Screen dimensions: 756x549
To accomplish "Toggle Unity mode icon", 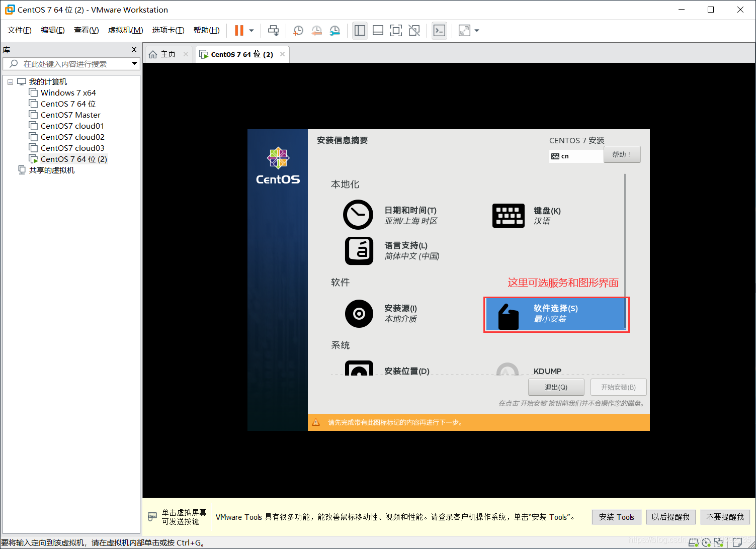I will pos(414,31).
